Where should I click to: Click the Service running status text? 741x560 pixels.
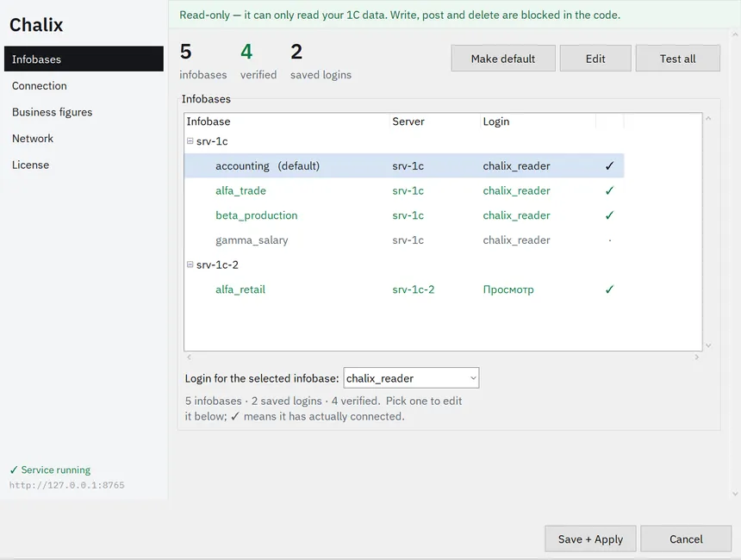56,470
